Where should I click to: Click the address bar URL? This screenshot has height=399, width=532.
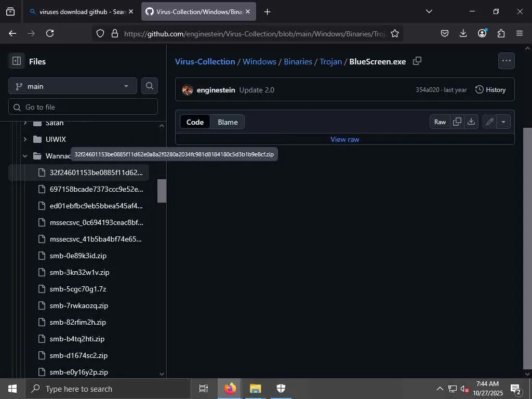point(255,34)
